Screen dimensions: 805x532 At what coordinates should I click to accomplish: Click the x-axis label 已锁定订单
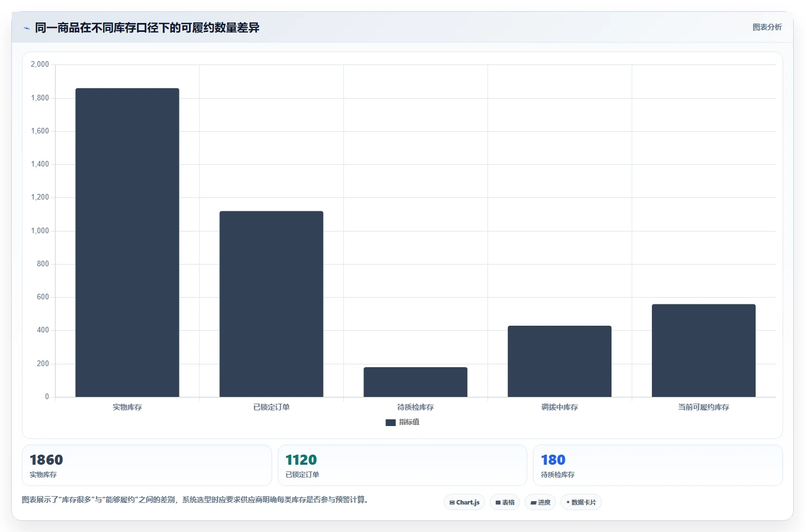coord(272,407)
